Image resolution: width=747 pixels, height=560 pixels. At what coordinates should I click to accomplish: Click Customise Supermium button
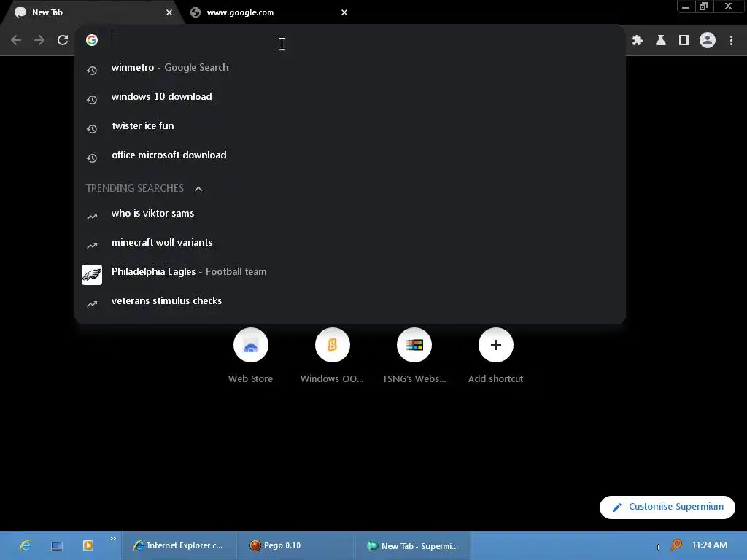coord(667,507)
